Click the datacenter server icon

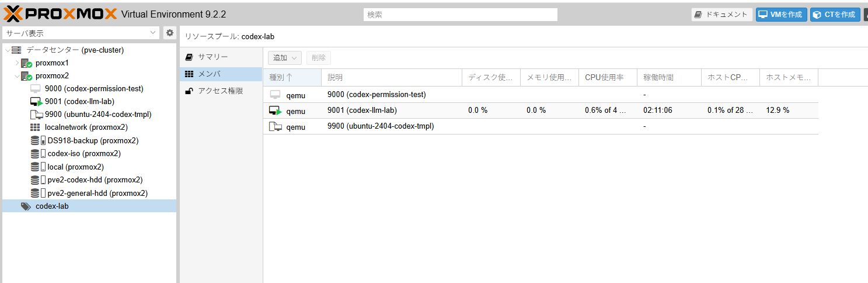(16, 50)
